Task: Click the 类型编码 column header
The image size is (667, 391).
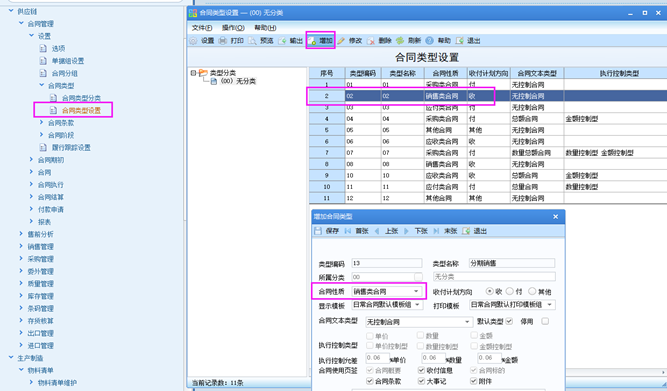Action: [x=363, y=73]
